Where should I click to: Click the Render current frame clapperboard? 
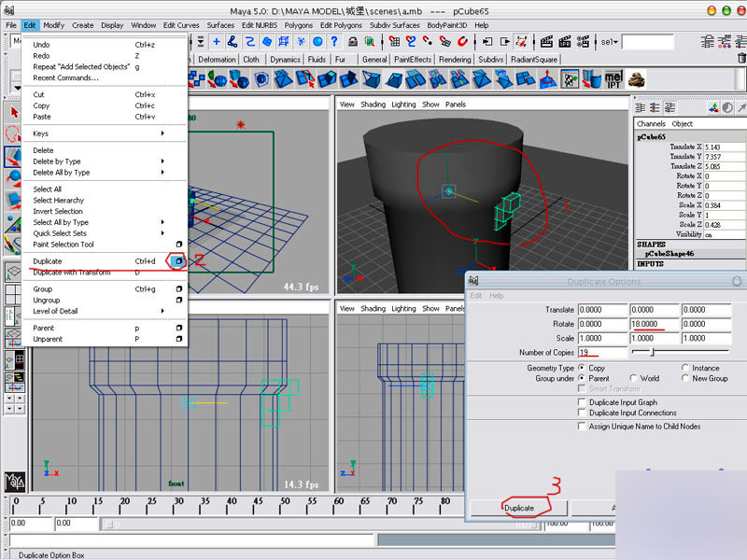click(546, 42)
